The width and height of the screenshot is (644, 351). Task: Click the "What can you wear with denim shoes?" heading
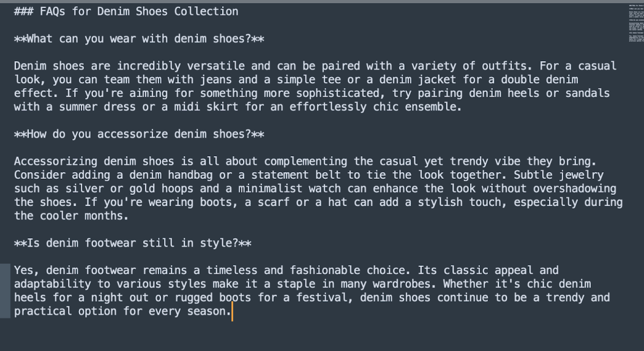click(x=139, y=39)
